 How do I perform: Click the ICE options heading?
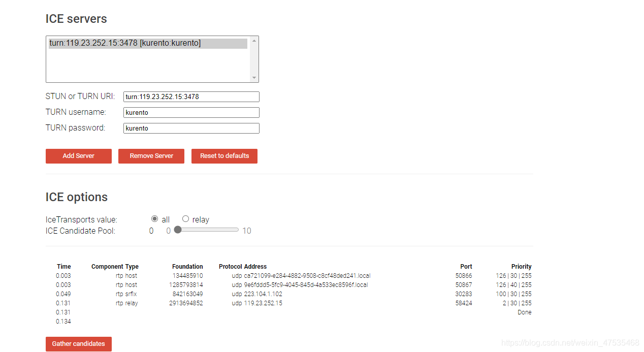pyautogui.click(x=77, y=197)
